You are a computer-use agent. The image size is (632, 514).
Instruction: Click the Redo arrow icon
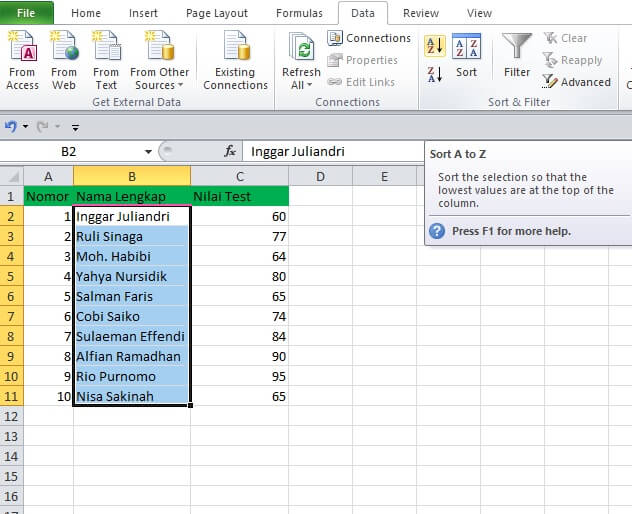pos(42,127)
